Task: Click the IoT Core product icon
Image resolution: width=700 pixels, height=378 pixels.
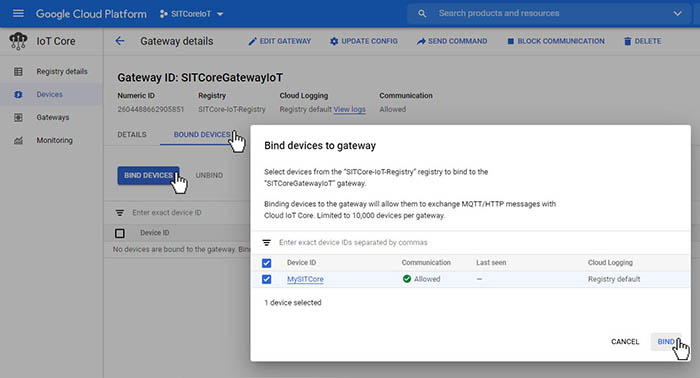Action: tap(18, 41)
